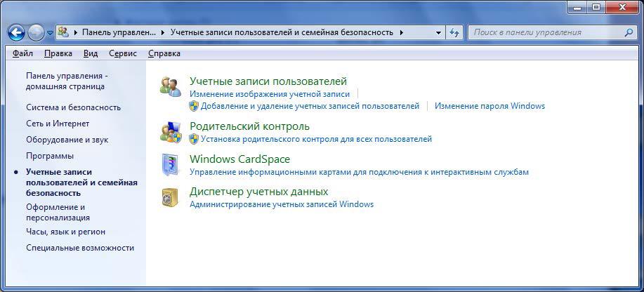The width and height of the screenshot is (644, 292).
Task: Open the address bar history dropdown
Action: click(439, 32)
